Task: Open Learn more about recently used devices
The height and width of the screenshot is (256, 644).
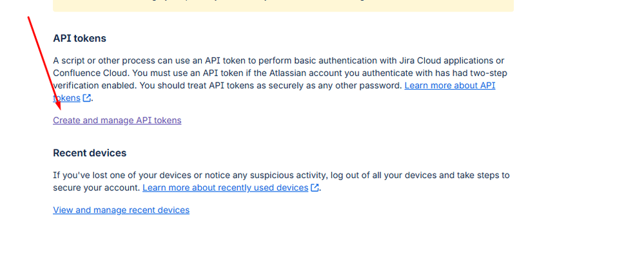Action: [x=225, y=188]
